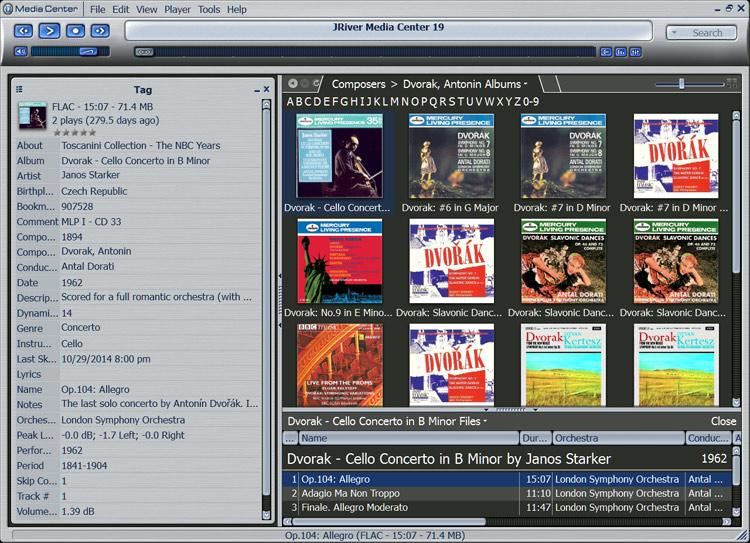Rate track using the star rating row

click(x=74, y=132)
